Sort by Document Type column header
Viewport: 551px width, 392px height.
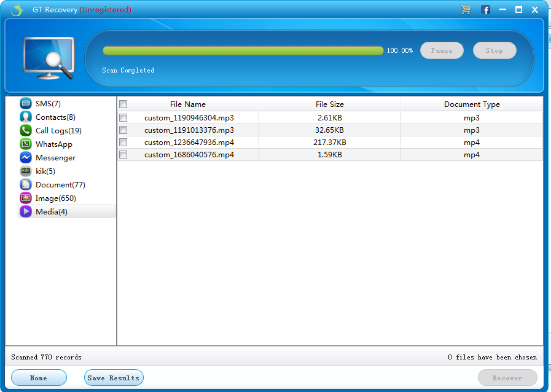pyautogui.click(x=472, y=104)
